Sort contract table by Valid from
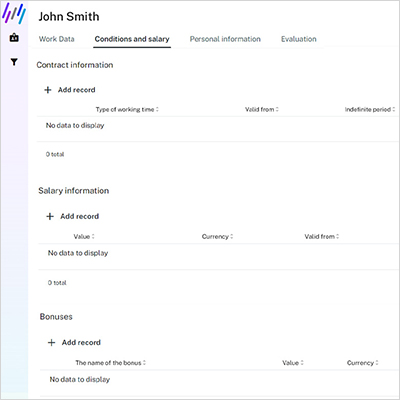Screen dimensions: 400x400 [262, 109]
